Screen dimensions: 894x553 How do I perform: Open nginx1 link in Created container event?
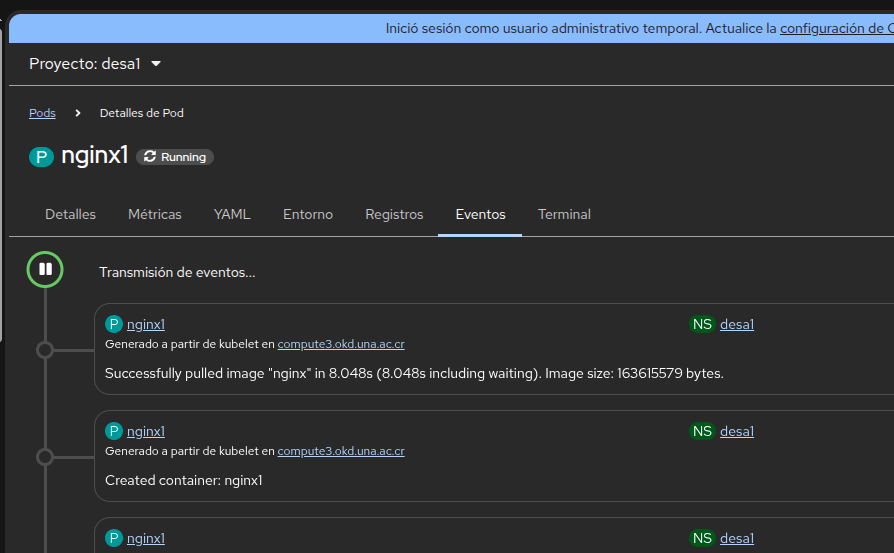coord(146,431)
